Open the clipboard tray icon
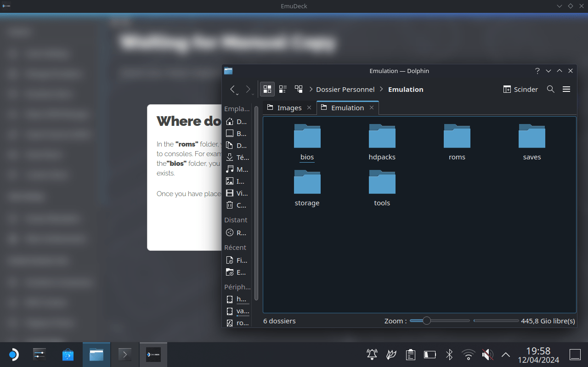The image size is (588, 367). [x=411, y=355]
